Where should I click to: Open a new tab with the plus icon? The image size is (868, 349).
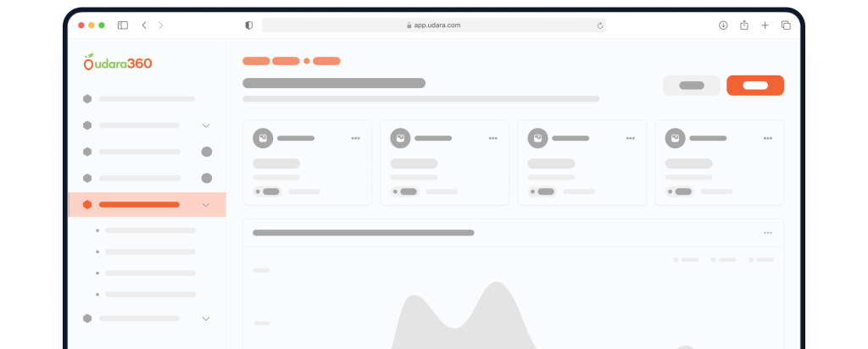click(765, 25)
